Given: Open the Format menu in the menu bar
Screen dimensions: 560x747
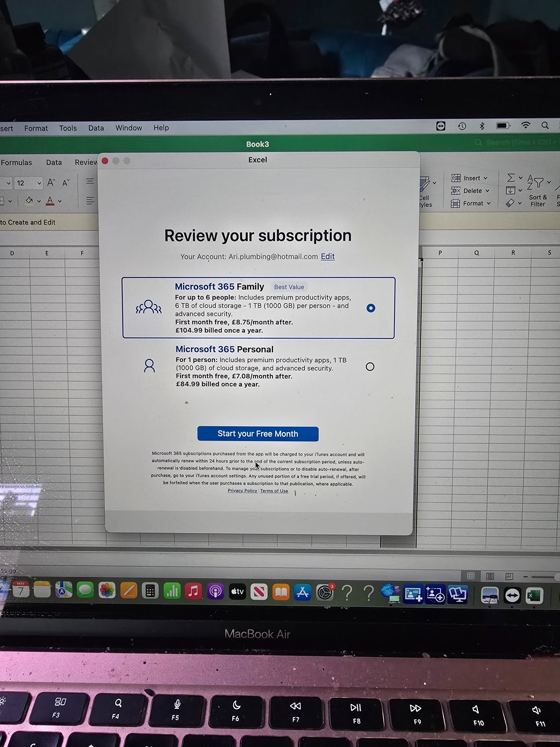Looking at the screenshot, I should pyautogui.click(x=36, y=128).
